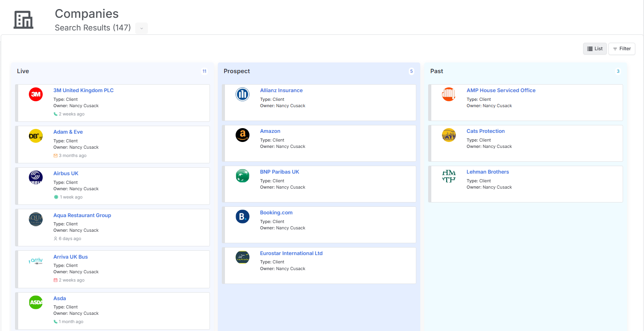
Task: Open BNP Paribas UK company link
Action: 280,172
